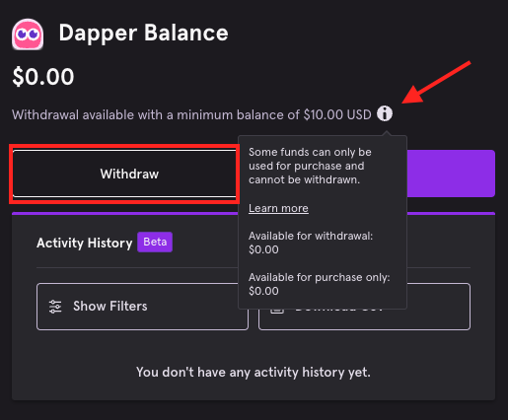
Task: Click the Available for purchase only amount
Action: pos(263,291)
